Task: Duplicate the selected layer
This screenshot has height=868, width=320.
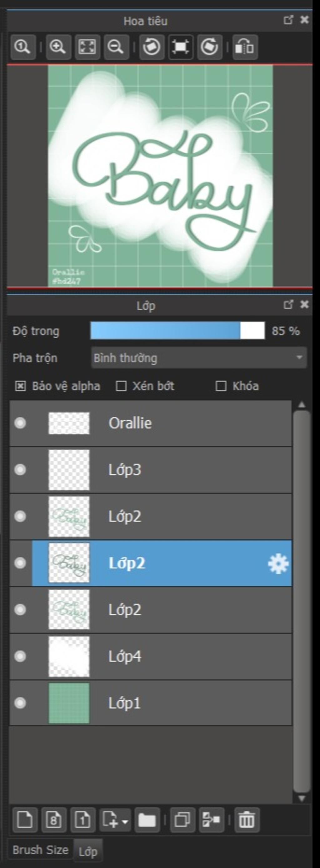Action: click(x=182, y=819)
